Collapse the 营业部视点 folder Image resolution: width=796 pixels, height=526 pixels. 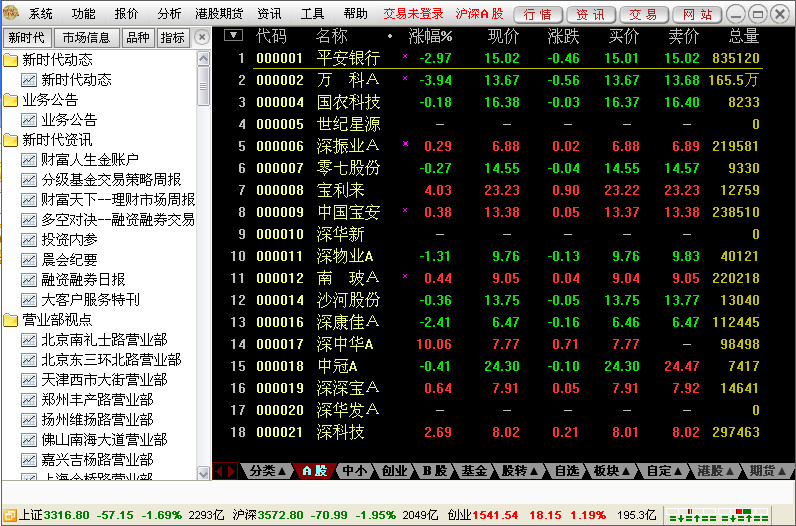tap(10, 320)
